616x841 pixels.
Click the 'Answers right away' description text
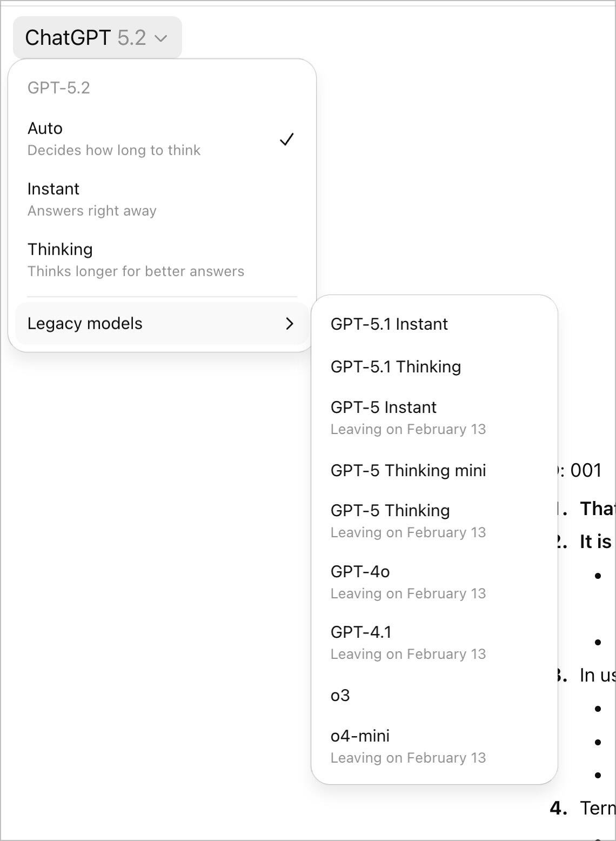pos(92,211)
